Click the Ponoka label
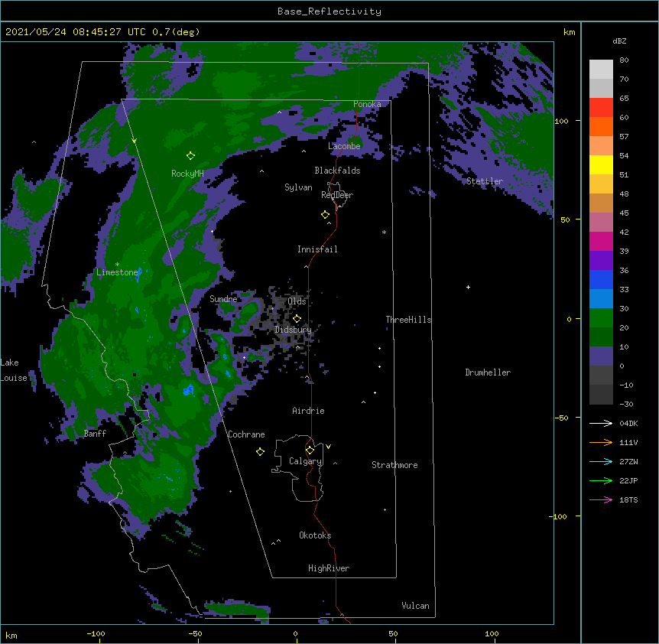Viewport: 659px width, 644px height. click(x=367, y=104)
